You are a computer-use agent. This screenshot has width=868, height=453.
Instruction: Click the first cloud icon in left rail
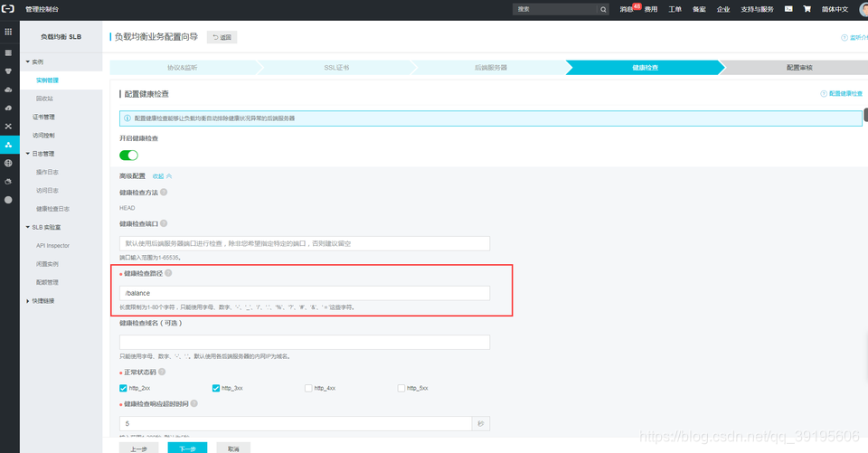pyautogui.click(x=8, y=90)
